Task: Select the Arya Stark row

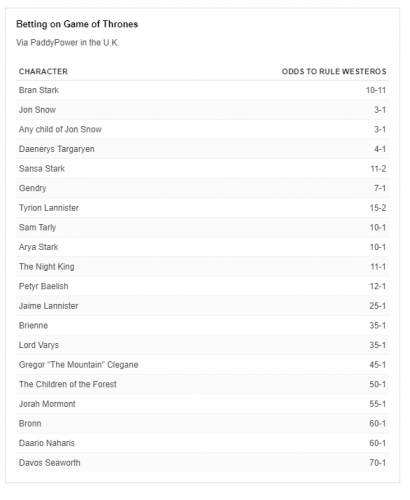Action: coord(202,247)
